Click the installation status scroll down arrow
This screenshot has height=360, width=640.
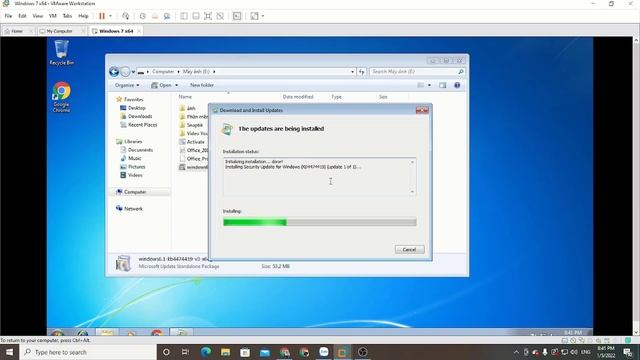point(412,192)
